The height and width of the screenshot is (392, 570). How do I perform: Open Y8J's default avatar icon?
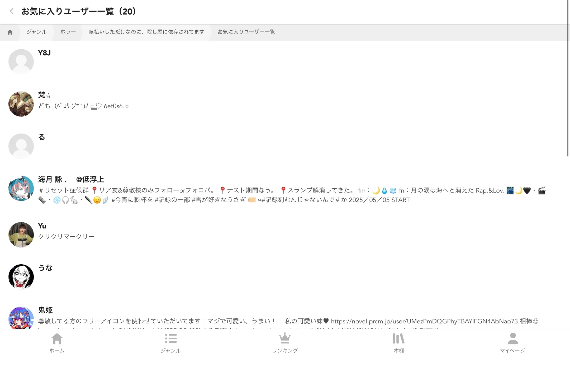coord(21,61)
